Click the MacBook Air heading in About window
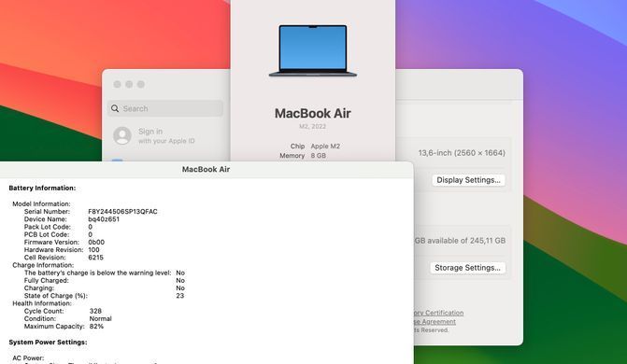This screenshot has height=364, width=627. 313,113
